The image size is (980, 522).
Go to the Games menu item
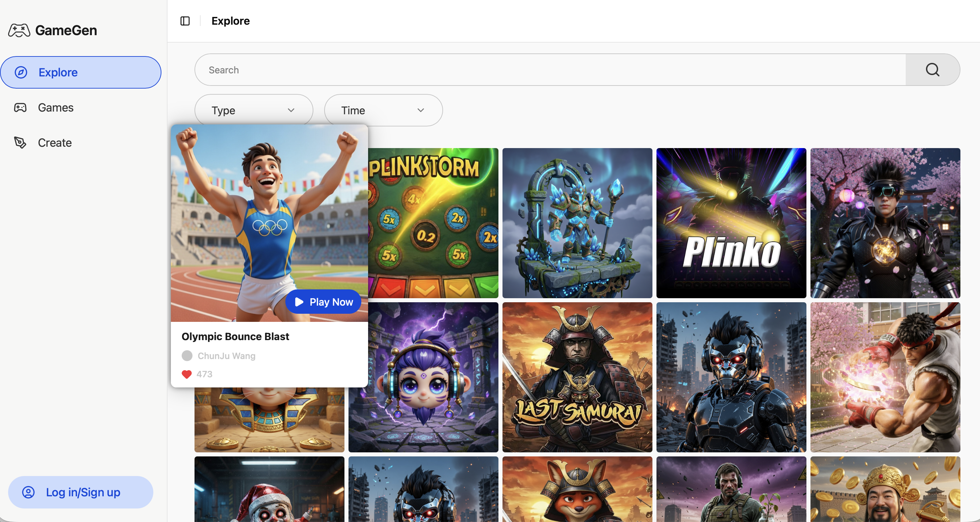55,108
